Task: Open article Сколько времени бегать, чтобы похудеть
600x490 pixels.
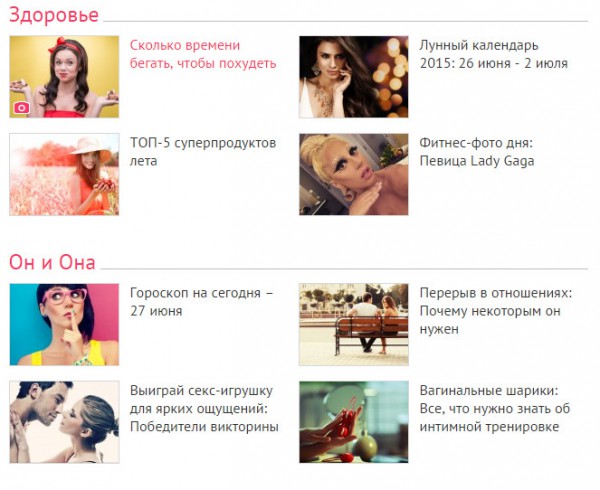Action: point(203,54)
